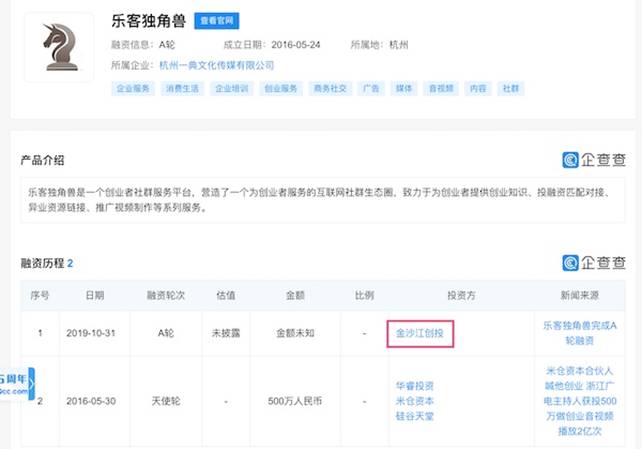
Task: Open the 乐客独角兽 horse-head logo thumbnail
Action: click(x=60, y=47)
